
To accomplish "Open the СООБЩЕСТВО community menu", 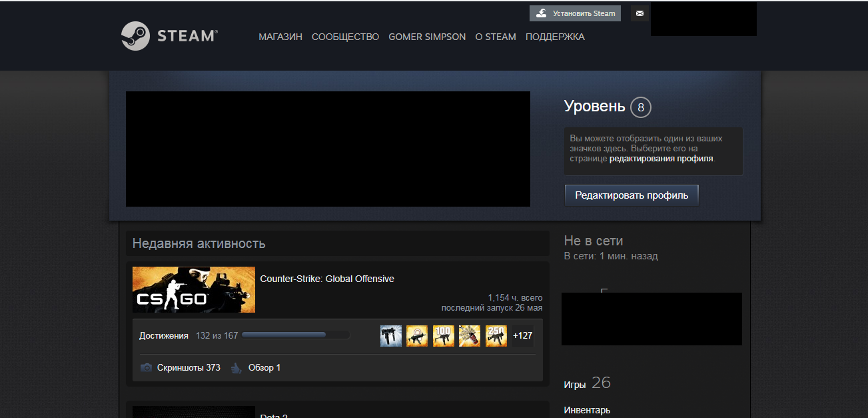I will [x=345, y=37].
